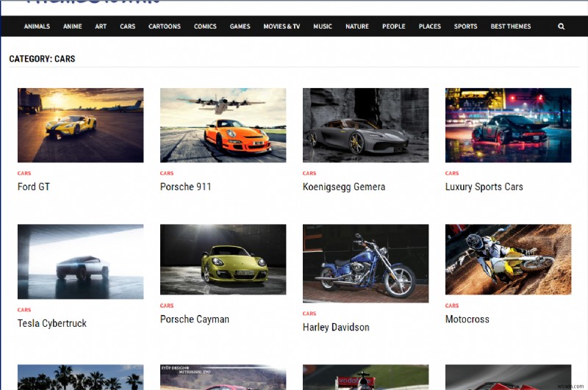Open the Luxury Sports Cars title link
Image resolution: width=588 pixels, height=390 pixels.
[x=484, y=187]
